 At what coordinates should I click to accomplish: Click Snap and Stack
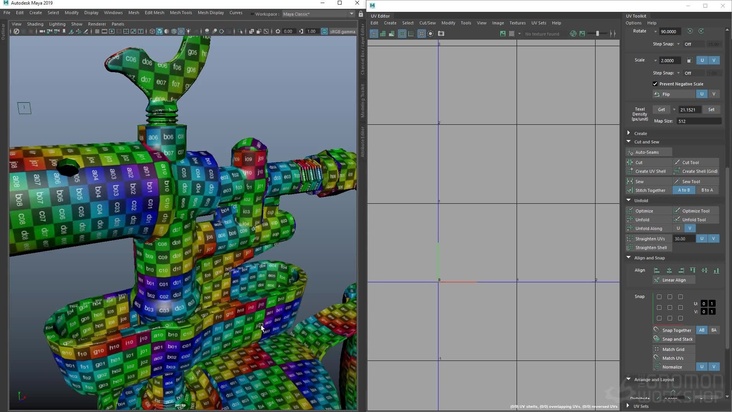point(674,339)
